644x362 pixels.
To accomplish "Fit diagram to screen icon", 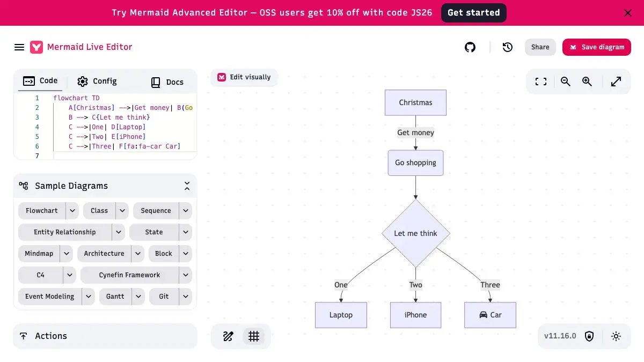I will [541, 82].
